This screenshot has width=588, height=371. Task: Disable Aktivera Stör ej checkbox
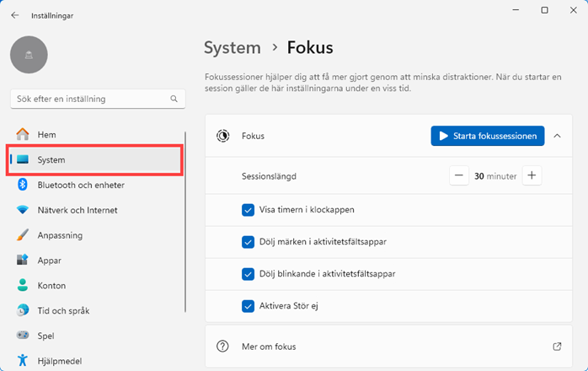(248, 306)
